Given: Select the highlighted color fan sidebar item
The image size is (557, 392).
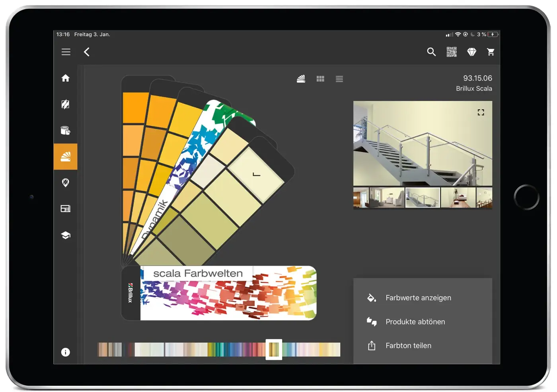Looking at the screenshot, I should pos(66,157).
